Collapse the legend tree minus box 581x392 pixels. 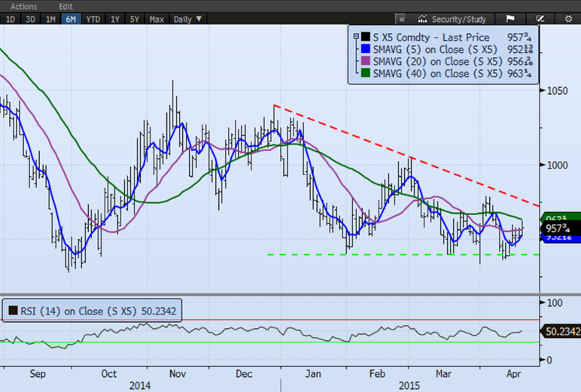[355, 37]
